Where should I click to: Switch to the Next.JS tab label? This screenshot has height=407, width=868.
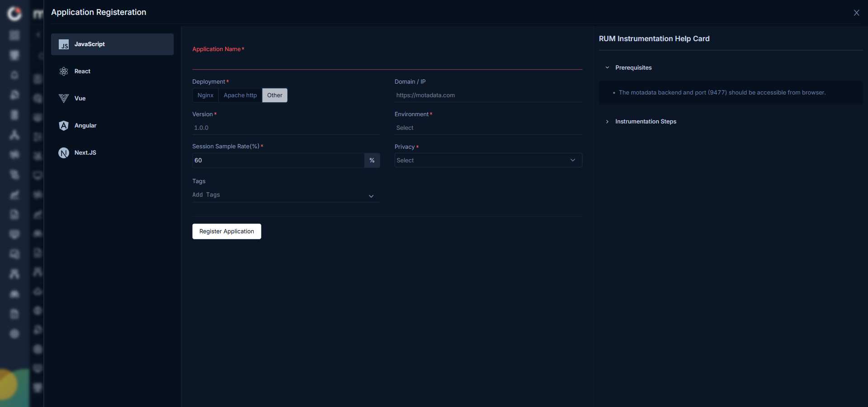click(x=85, y=153)
